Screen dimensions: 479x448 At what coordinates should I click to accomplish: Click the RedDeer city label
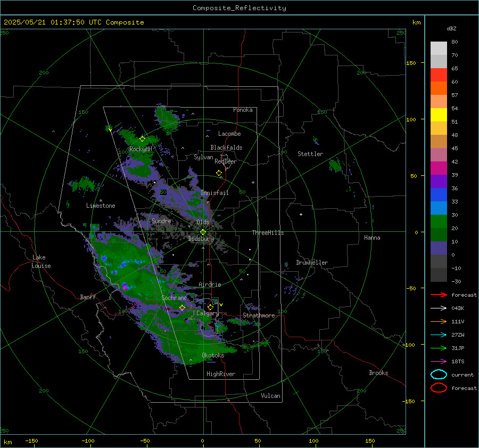226,161
